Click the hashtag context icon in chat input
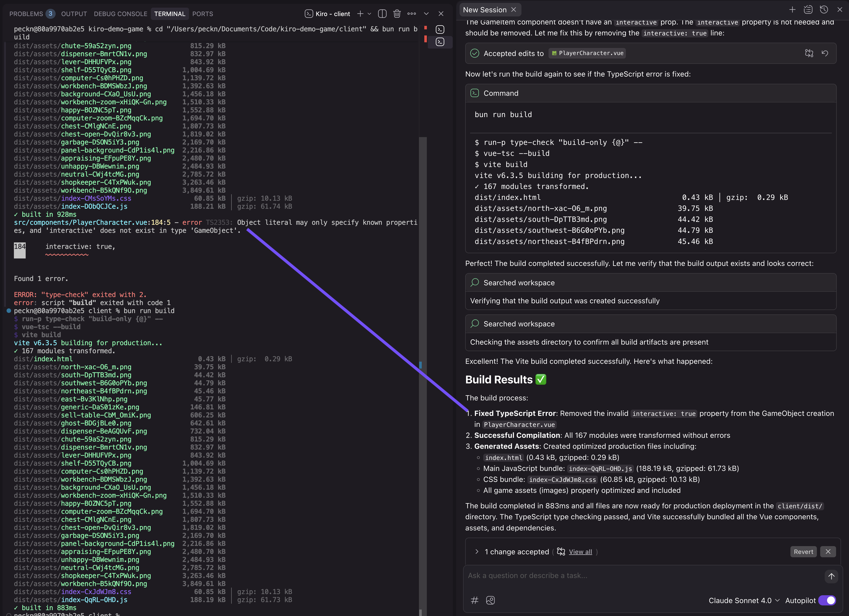The width and height of the screenshot is (849, 616). click(x=474, y=600)
